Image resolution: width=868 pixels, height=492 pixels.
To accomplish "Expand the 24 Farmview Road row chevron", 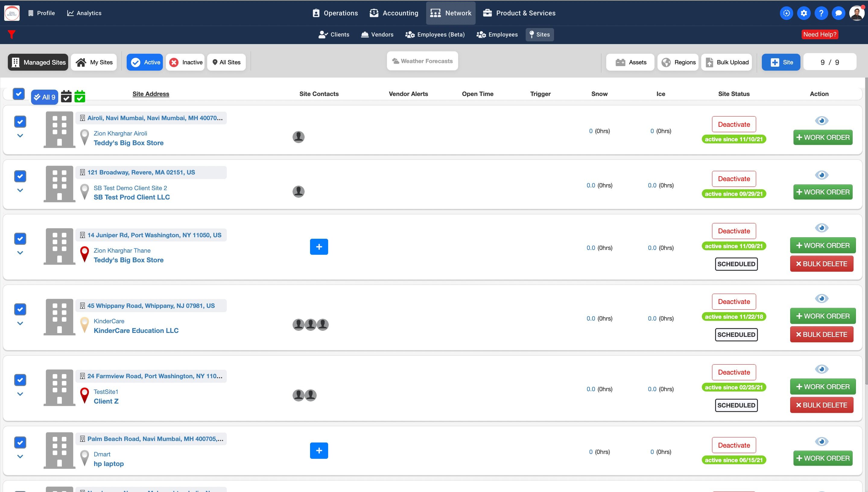I will pos(20,394).
